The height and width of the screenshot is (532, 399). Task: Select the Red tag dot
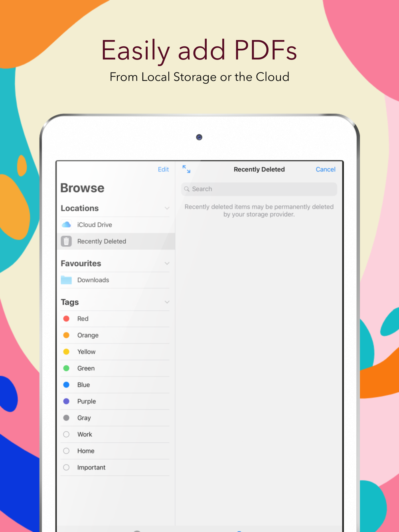66,319
